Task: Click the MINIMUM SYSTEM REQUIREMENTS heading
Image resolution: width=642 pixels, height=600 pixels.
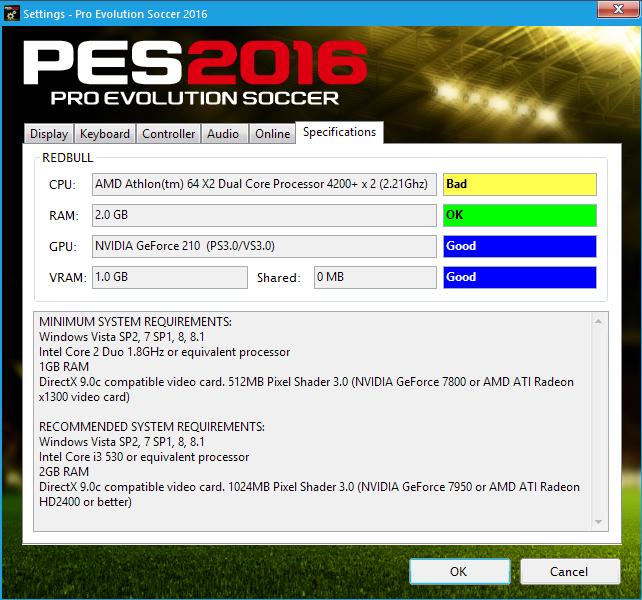Action: tap(136, 322)
